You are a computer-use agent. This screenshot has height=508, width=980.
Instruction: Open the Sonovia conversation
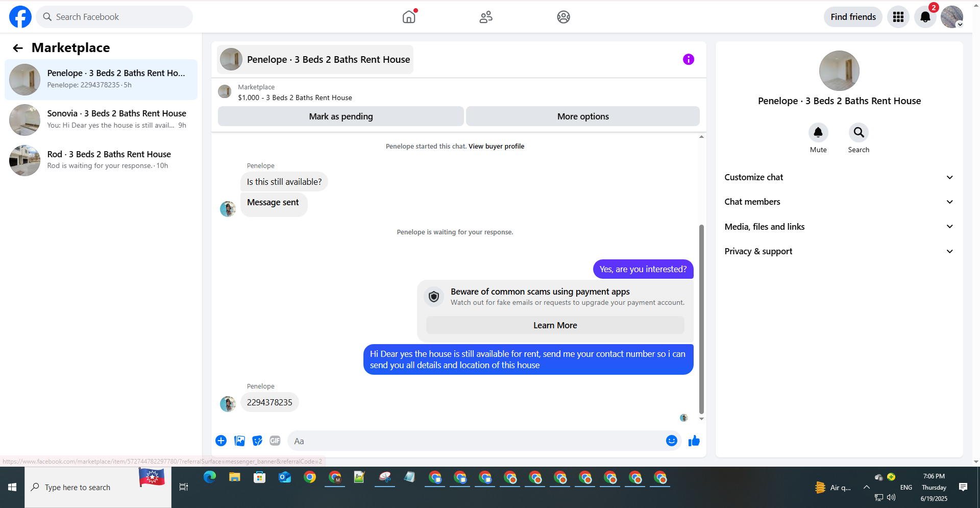[x=101, y=119]
